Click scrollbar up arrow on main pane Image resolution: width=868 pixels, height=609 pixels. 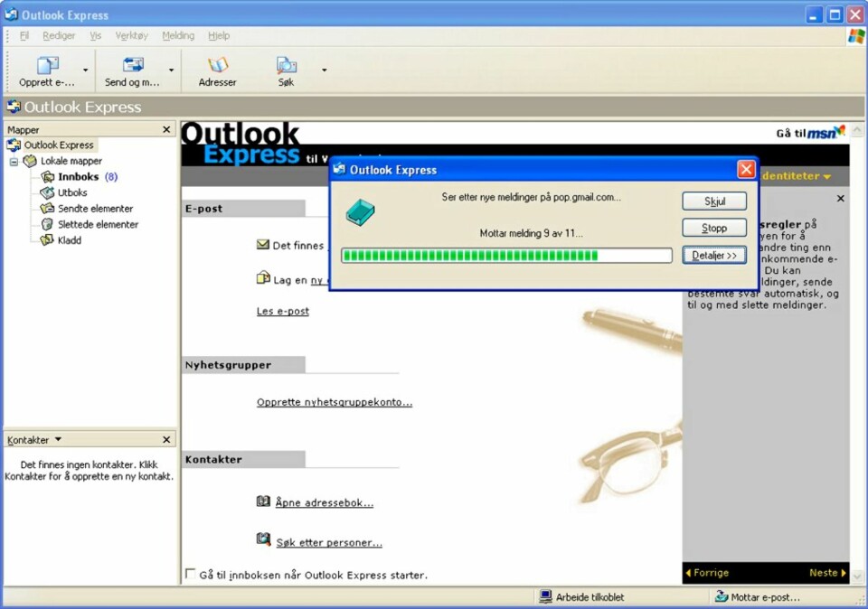click(857, 130)
